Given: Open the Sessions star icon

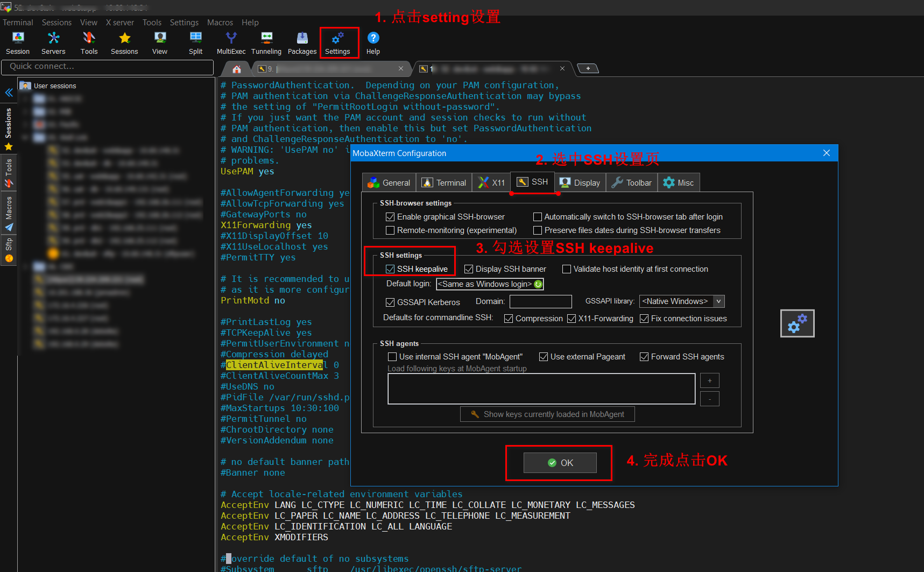Looking at the screenshot, I should tap(124, 43).
